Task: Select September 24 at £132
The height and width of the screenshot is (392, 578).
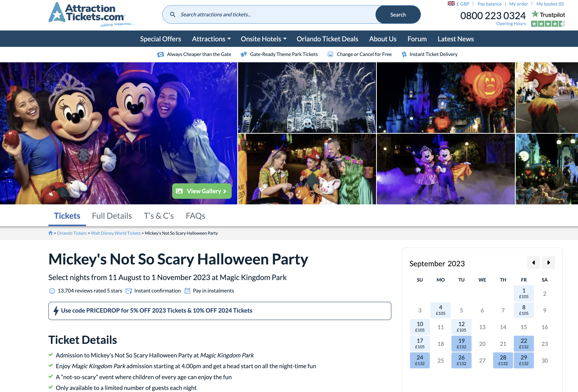Action: (x=420, y=360)
